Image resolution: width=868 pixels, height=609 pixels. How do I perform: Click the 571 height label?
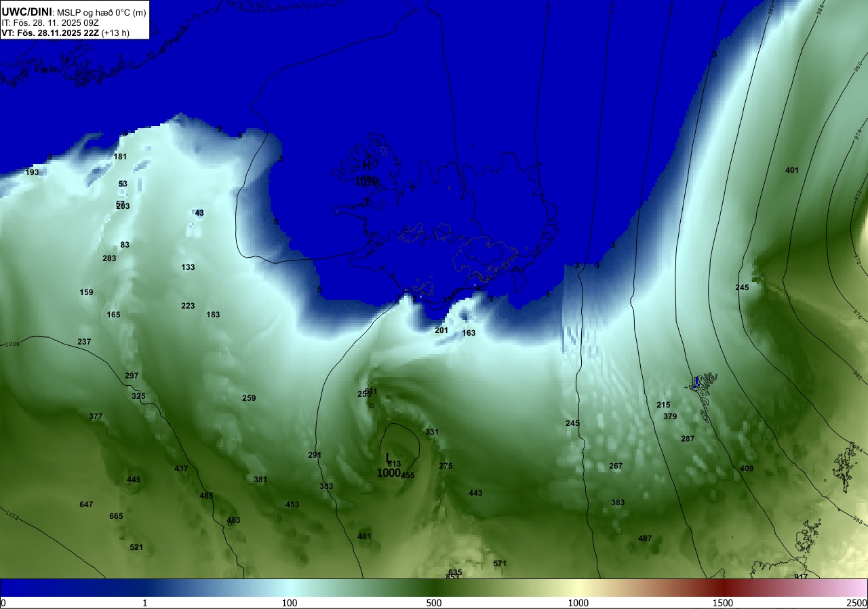(x=500, y=564)
